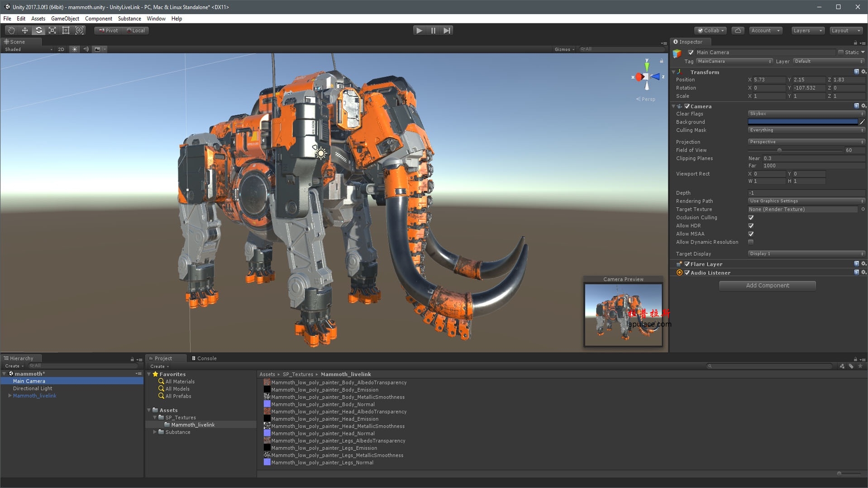Expand the Substance folder
Viewport: 868px width, 488px height.
coord(155,432)
